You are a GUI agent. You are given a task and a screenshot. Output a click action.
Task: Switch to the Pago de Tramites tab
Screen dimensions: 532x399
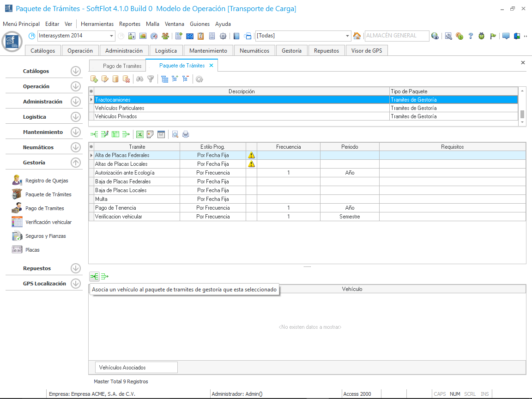[x=122, y=66]
